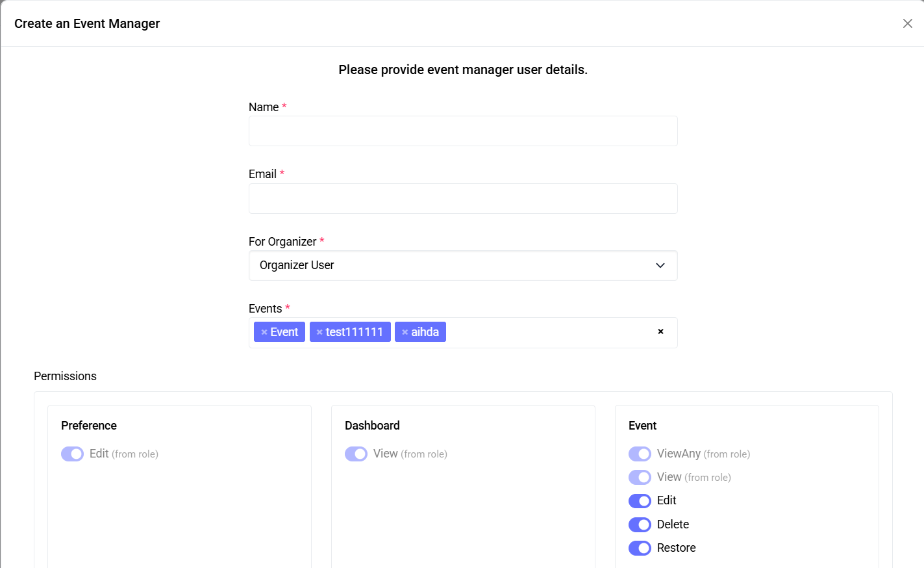924x568 pixels.
Task: Remove the "aihda" event tag
Action: [x=406, y=331]
